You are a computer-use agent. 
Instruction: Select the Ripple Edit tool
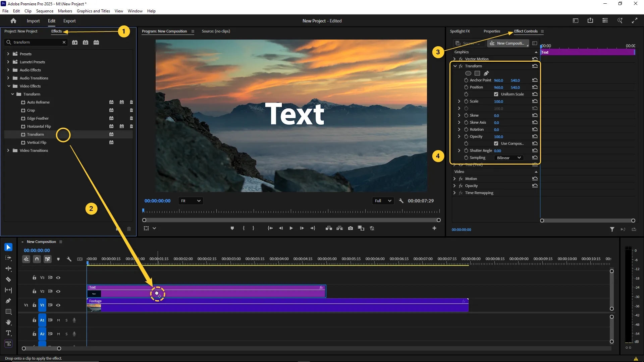coord(8,269)
